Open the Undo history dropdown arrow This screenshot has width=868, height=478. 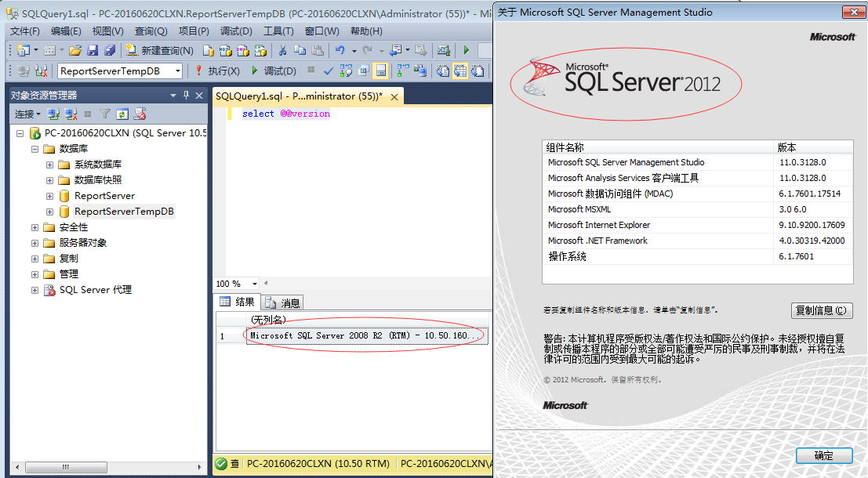point(354,51)
